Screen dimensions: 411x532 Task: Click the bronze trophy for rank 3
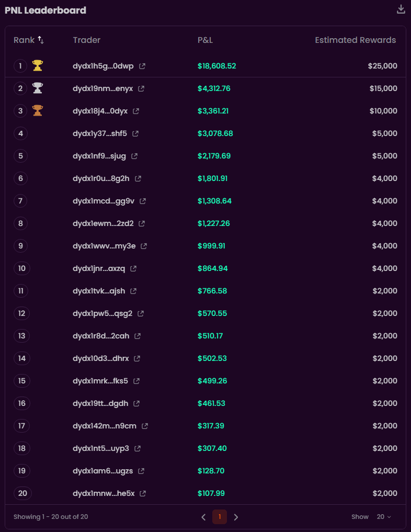[x=37, y=111]
